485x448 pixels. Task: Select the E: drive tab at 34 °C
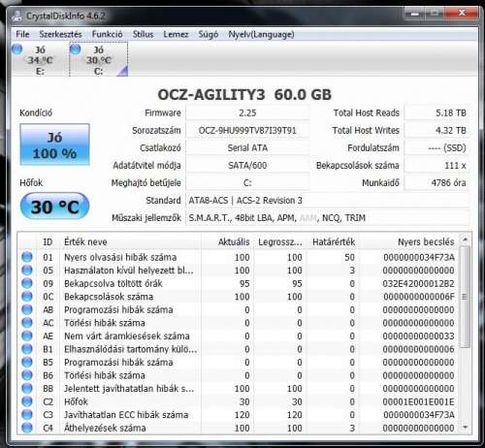(40, 60)
